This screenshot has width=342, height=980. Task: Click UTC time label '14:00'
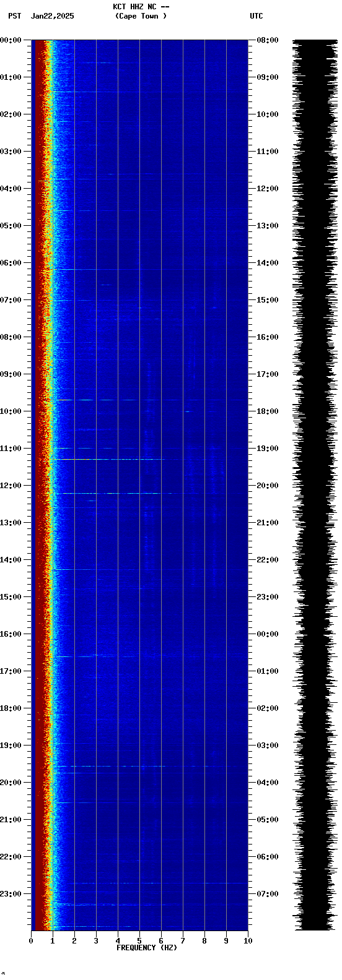(x=268, y=263)
